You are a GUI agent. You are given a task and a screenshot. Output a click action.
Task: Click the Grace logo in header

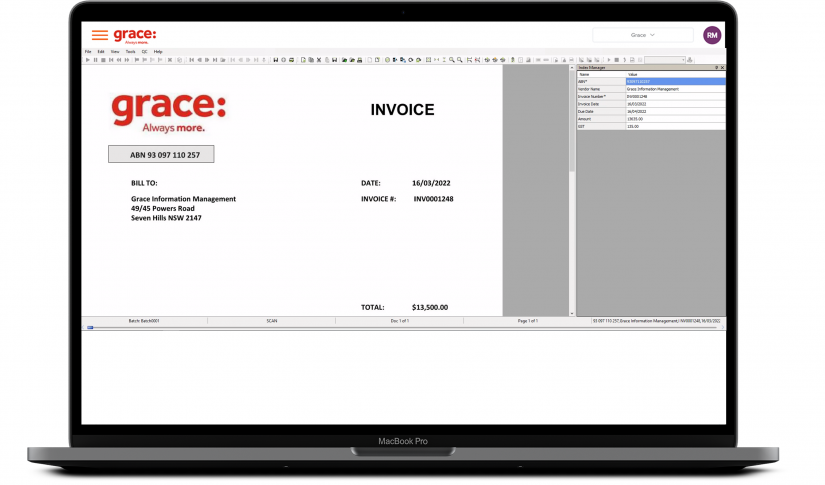(135, 35)
